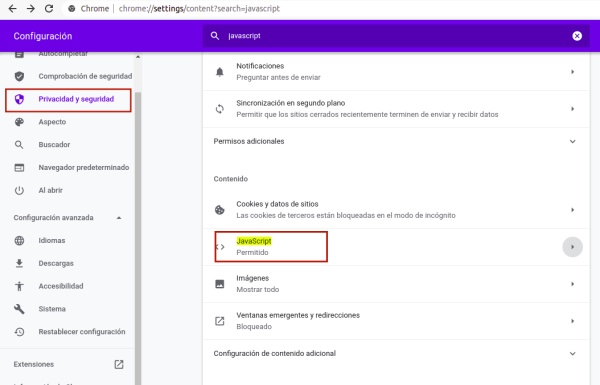
Task: Open Ventanas emergentes y redirecciones settings
Action: tap(396, 321)
